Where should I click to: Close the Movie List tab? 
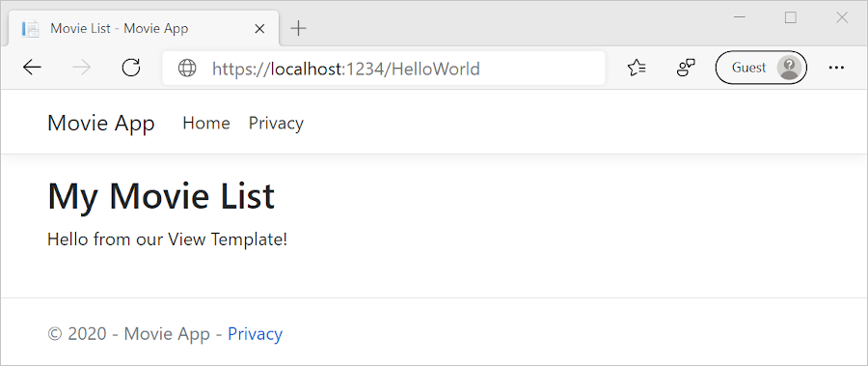pos(259,29)
